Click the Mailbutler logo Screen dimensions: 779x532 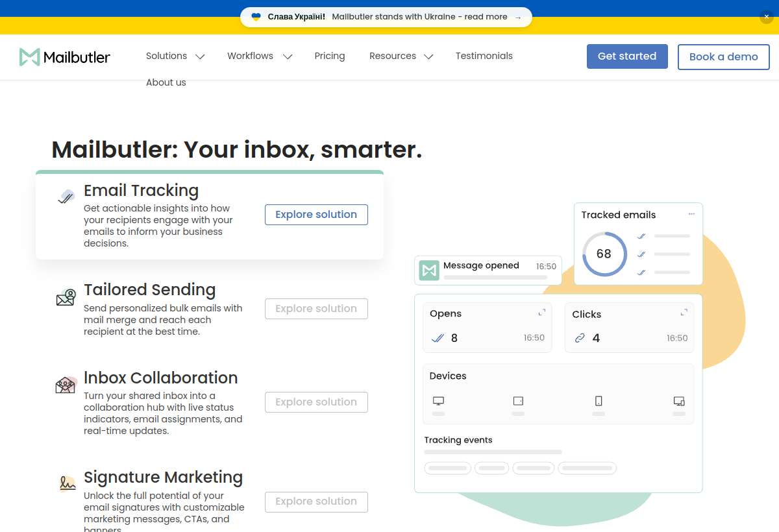coord(65,57)
